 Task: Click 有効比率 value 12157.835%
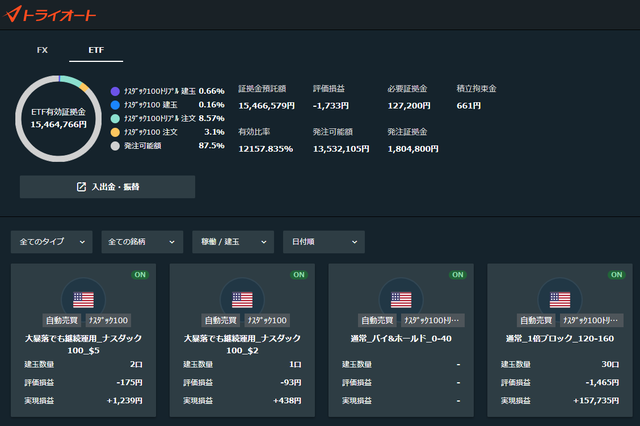[266, 149]
